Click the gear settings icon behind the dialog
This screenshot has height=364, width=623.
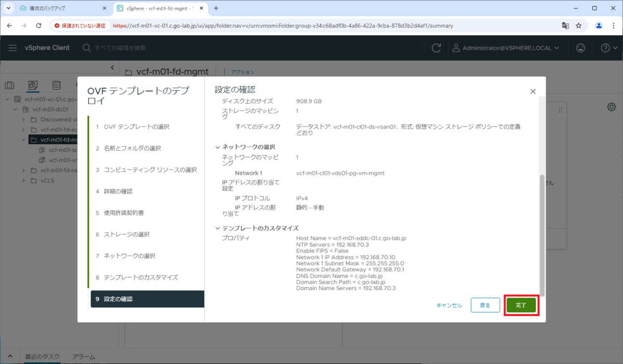click(x=612, y=107)
